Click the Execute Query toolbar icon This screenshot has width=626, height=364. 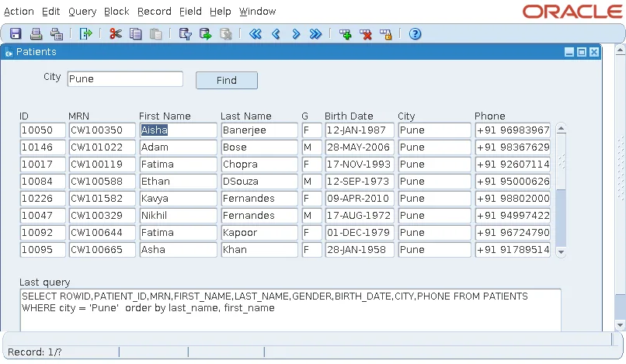[x=206, y=34]
